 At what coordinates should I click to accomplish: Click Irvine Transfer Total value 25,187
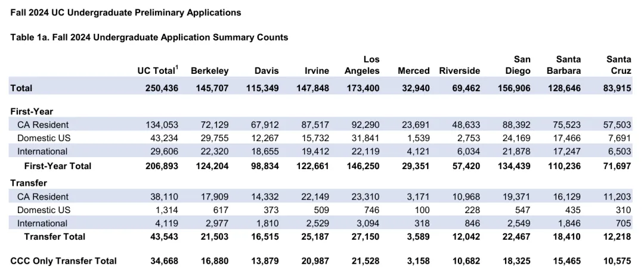point(312,236)
